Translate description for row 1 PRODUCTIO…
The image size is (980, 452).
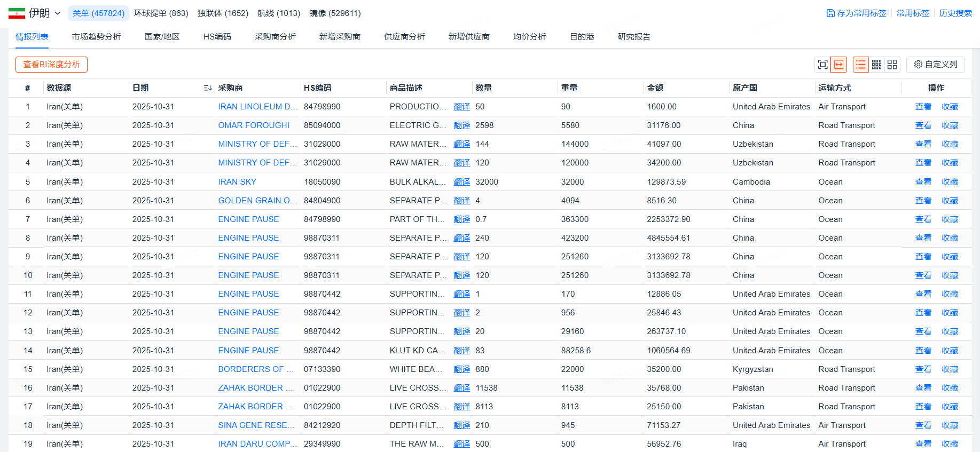461,107
